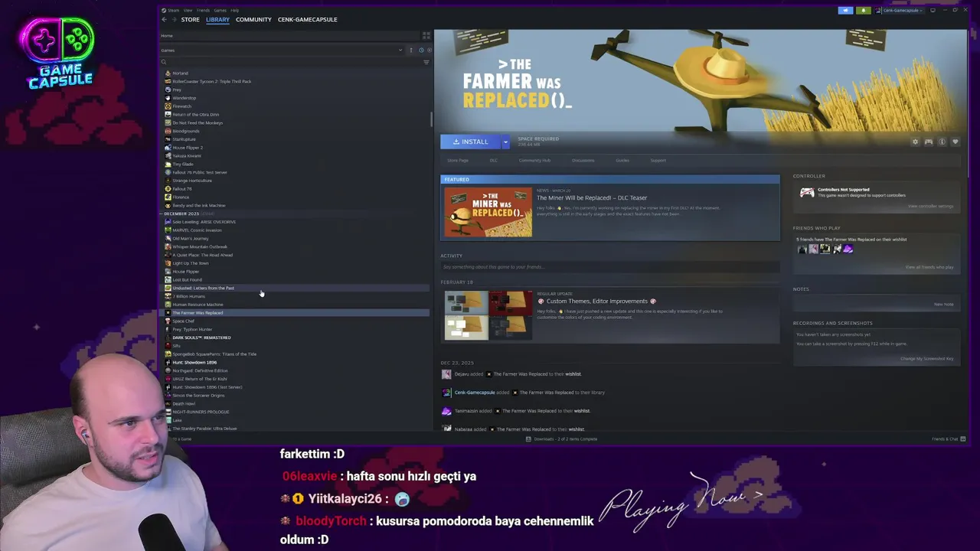Image resolution: width=980 pixels, height=551 pixels.
Task: Open the Games menu
Action: pyautogui.click(x=220, y=10)
